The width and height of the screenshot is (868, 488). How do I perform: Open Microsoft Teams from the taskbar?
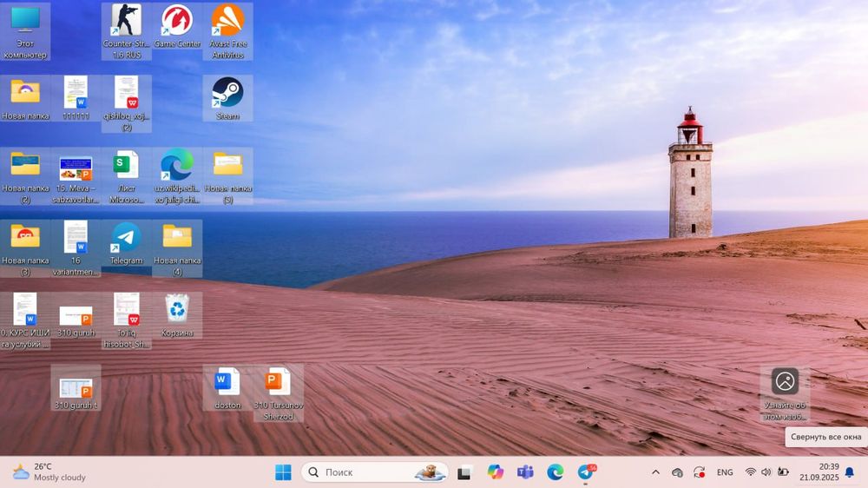[x=525, y=472]
